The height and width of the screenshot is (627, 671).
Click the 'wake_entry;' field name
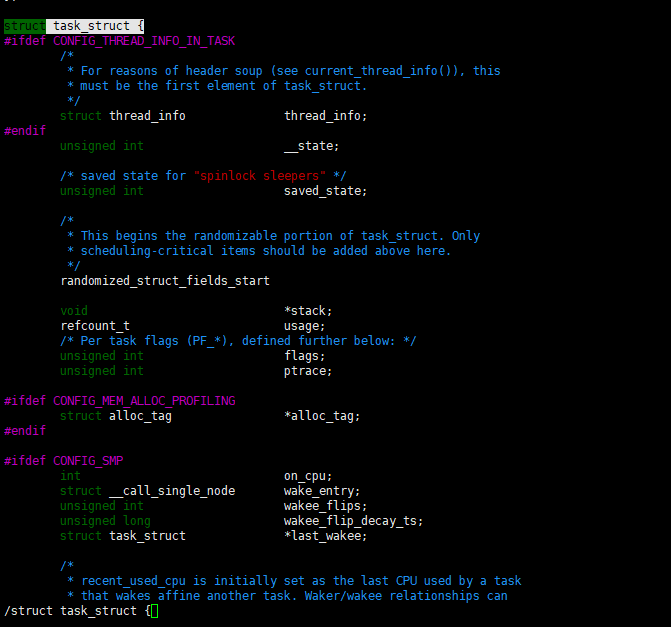[x=322, y=491]
